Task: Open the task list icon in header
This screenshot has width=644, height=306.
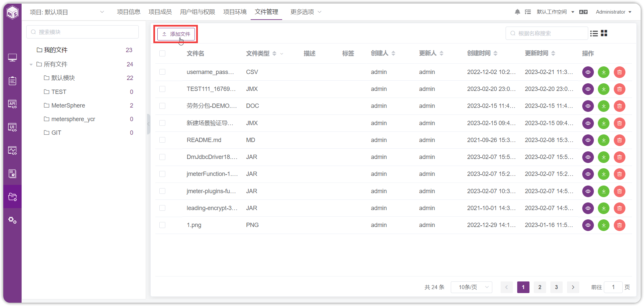Action: coord(528,12)
